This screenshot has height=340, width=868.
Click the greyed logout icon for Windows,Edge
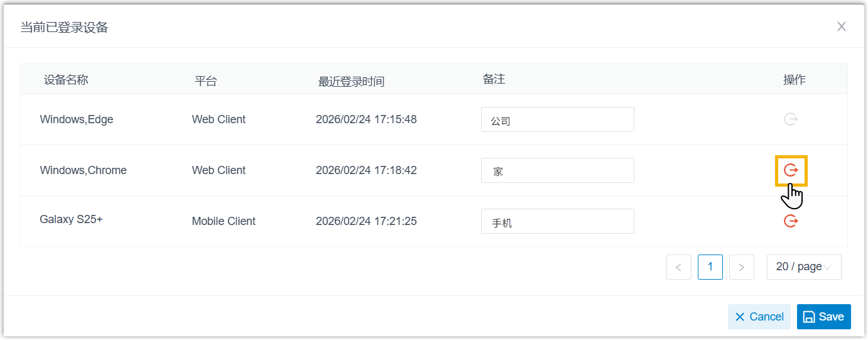(791, 119)
